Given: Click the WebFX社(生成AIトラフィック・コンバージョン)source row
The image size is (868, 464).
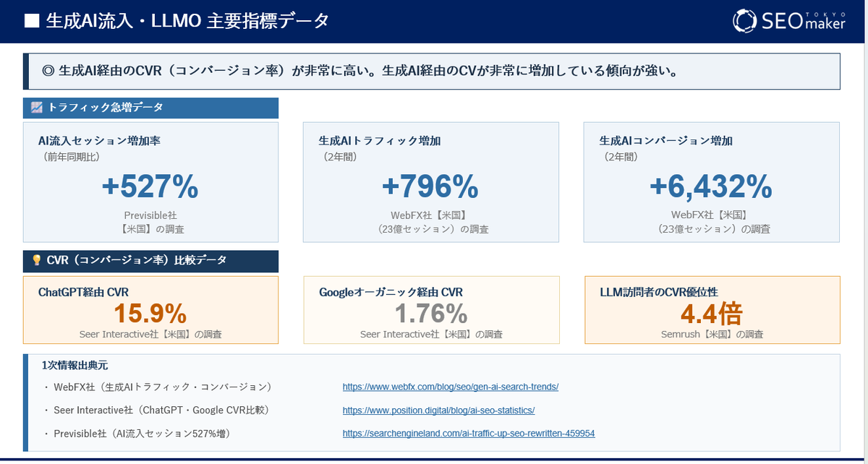Looking at the screenshot, I should (x=158, y=387).
